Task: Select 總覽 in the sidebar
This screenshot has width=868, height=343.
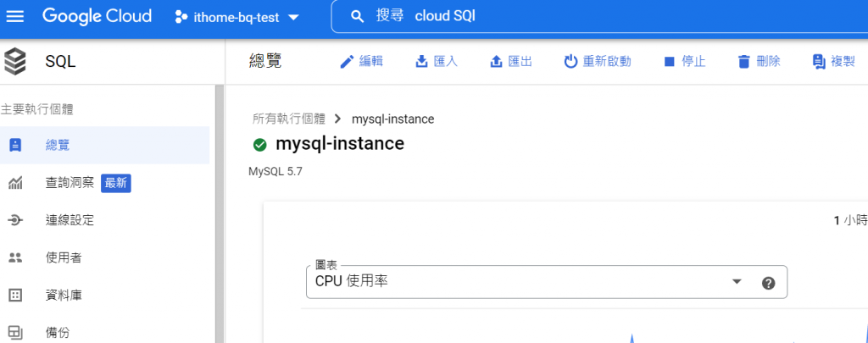Action: click(58, 145)
